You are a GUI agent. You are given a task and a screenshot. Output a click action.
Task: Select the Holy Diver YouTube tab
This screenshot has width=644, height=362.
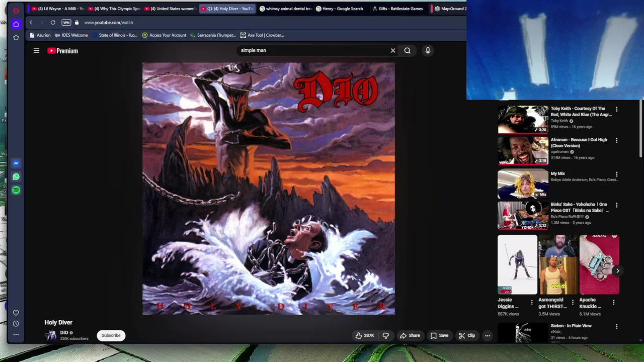(x=227, y=9)
